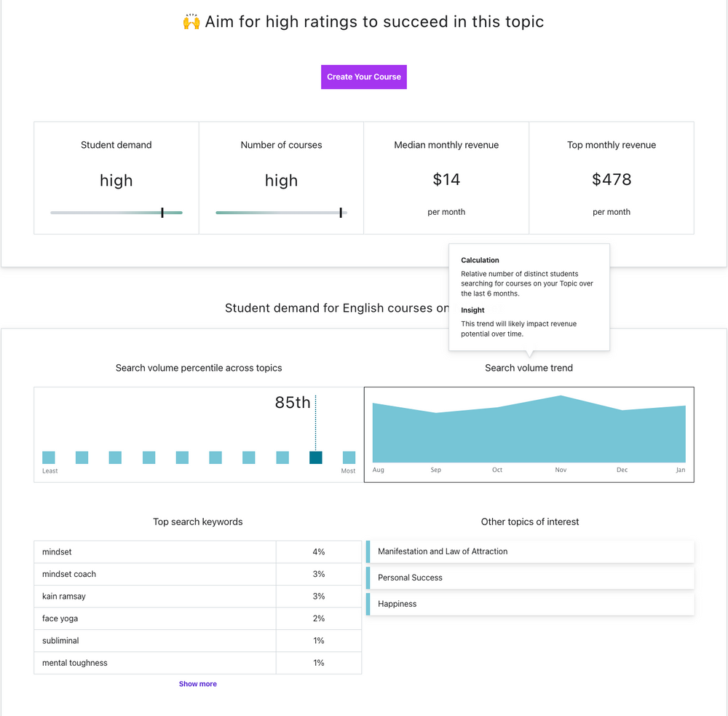Select the highlighted 85th percentile square
The image size is (728, 716).
coord(315,457)
